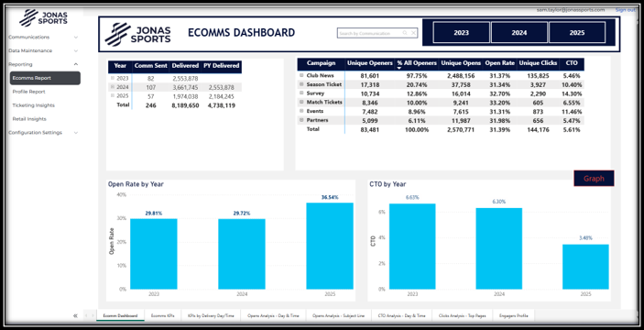The width and height of the screenshot is (644, 330).
Task: Open Ticketing Insights in sidebar
Action: pyautogui.click(x=33, y=105)
